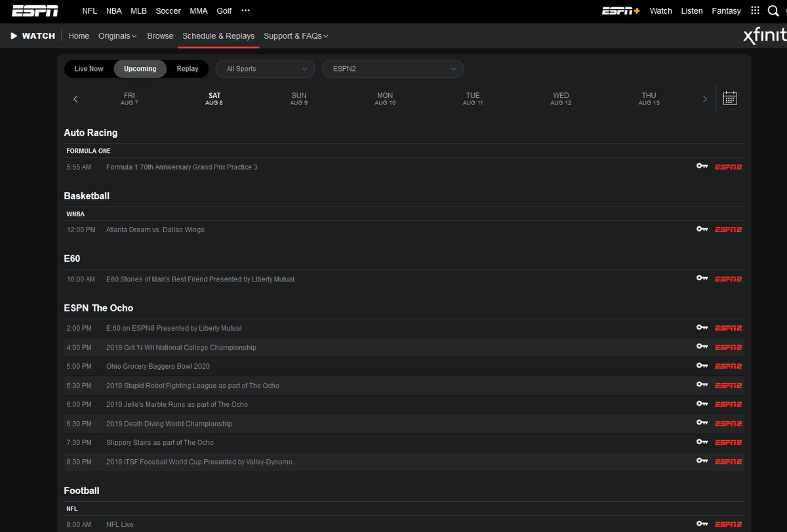Click key icon on Atlanta Dream row
This screenshot has height=532, width=787.
[702, 230]
